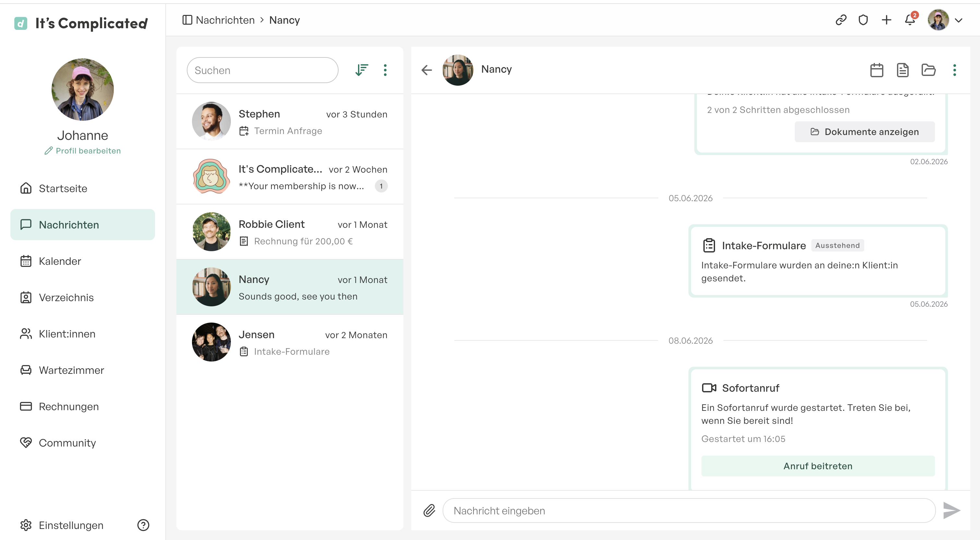Join the call via Anruf beitreten
This screenshot has width=980, height=540.
[818, 466]
